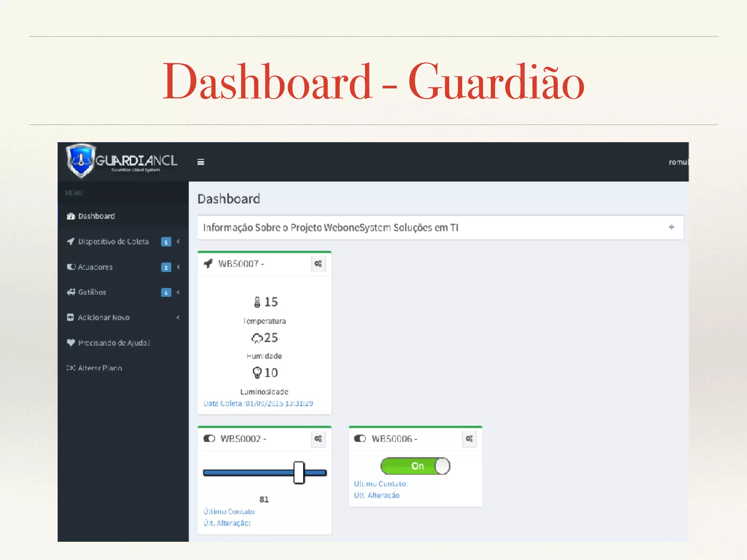Expand the Gatilhos submenu chevron

178,292
